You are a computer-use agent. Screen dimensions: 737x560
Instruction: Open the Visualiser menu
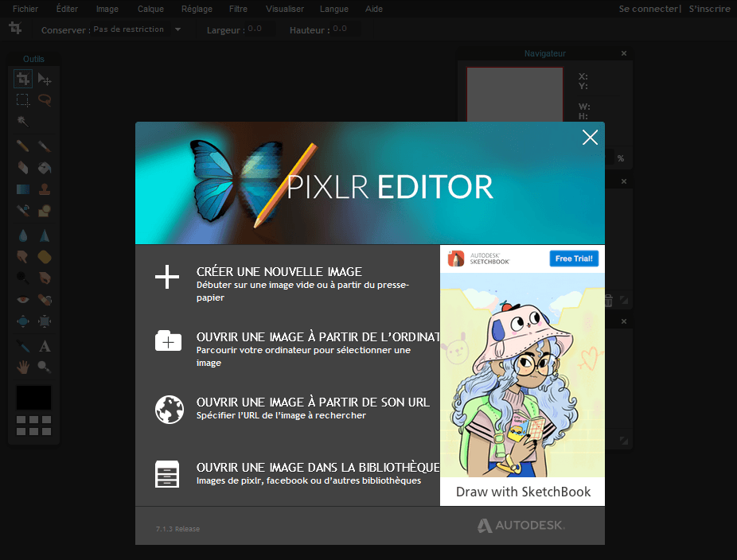[x=285, y=9]
